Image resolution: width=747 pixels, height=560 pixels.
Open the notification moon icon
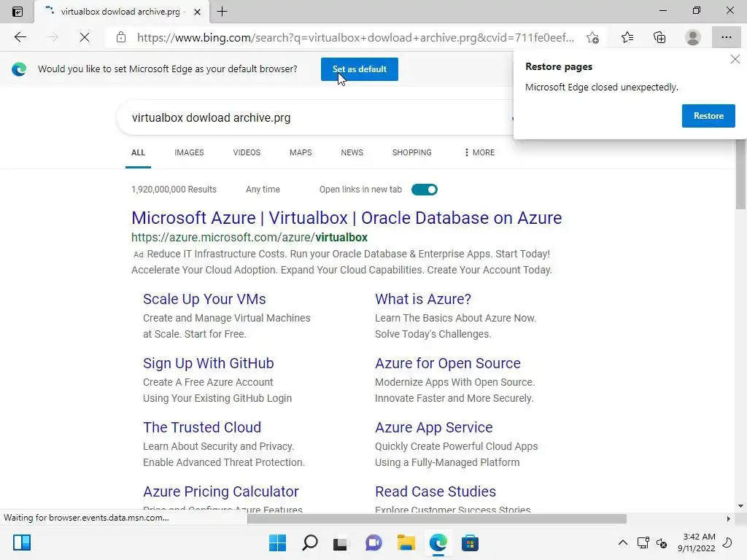coord(727,542)
